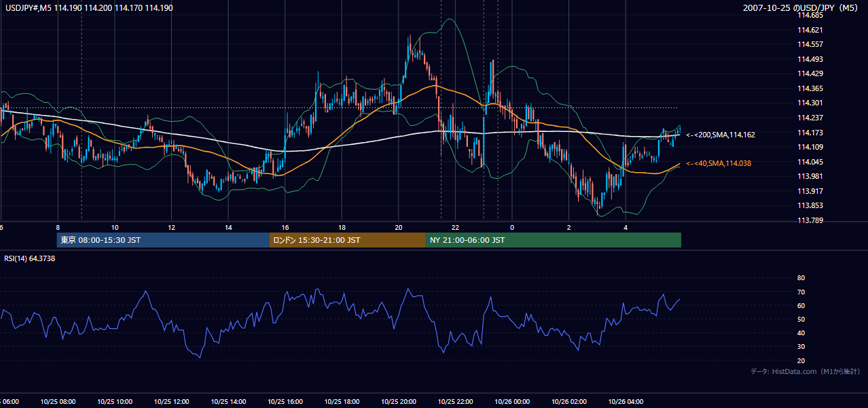Click the RSI 50 level label
The width and height of the screenshot is (868, 408).
[x=801, y=319]
